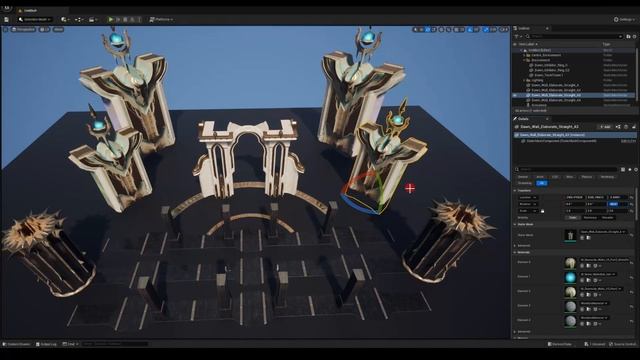
Task: Open the Selection Mode dropdown
Action: click(x=35, y=19)
